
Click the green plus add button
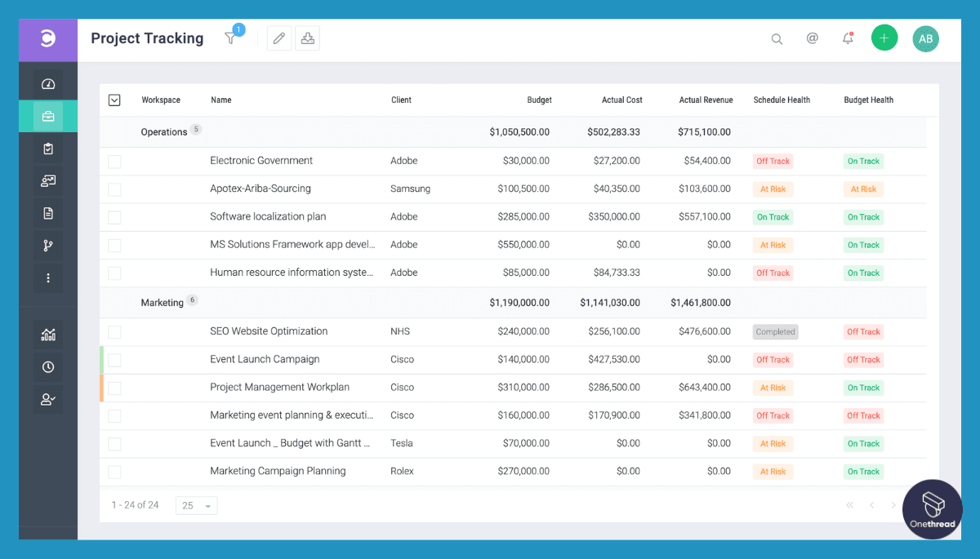[x=884, y=38]
